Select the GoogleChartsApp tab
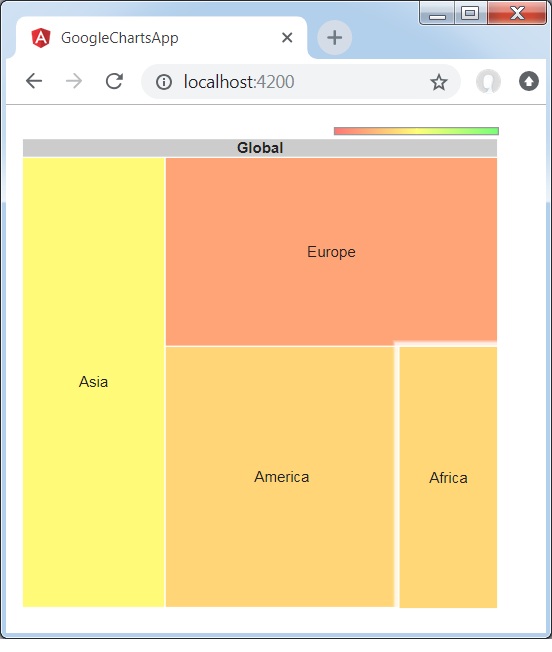Image resolution: width=552 pixels, height=652 pixels. 161,38
